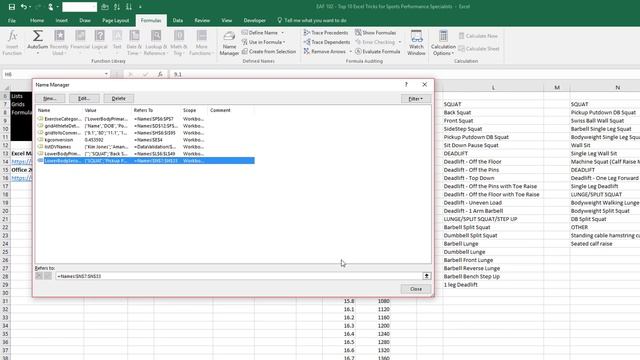Click the Close button in Name Manager

click(416, 289)
